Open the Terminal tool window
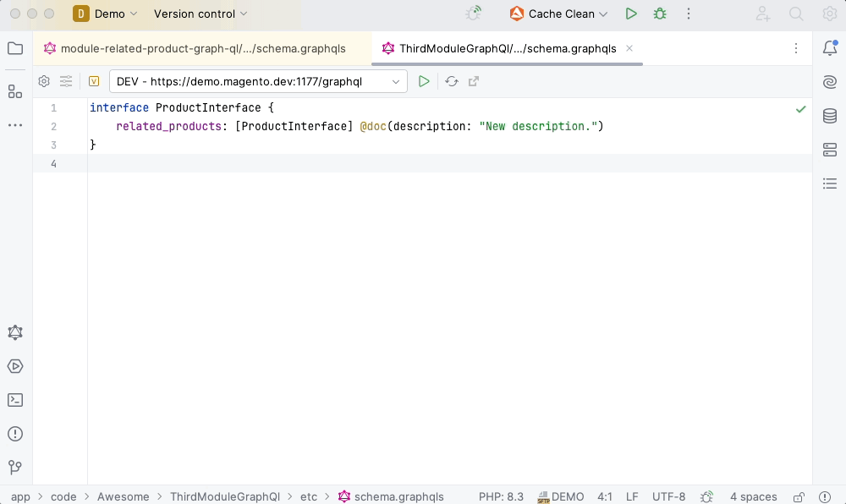846x504 pixels. click(15, 400)
